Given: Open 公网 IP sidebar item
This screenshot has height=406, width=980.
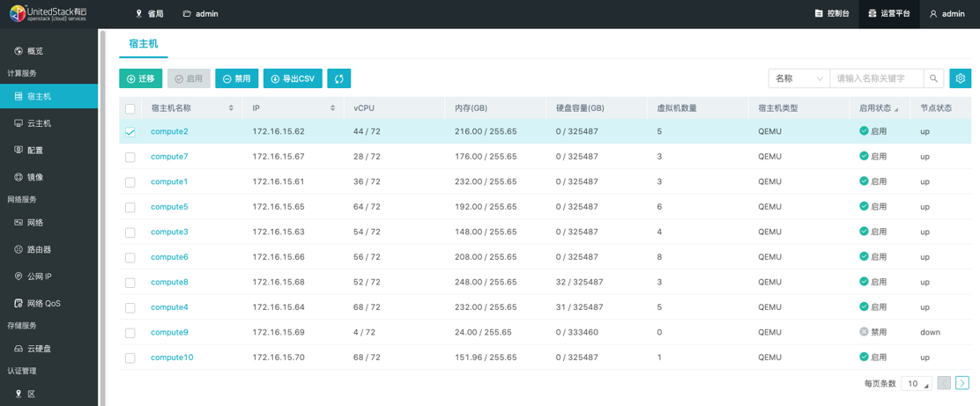Looking at the screenshot, I should pyautogui.click(x=48, y=276).
